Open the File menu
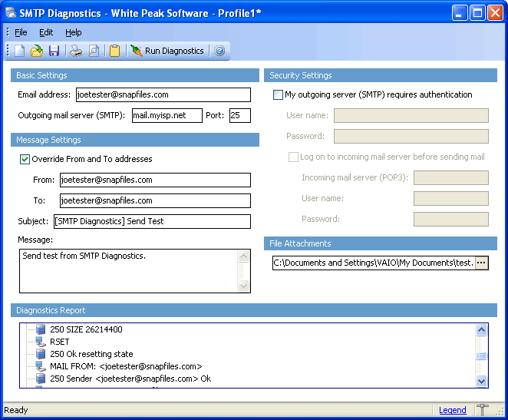Image resolution: width=508 pixels, height=420 pixels. click(21, 32)
